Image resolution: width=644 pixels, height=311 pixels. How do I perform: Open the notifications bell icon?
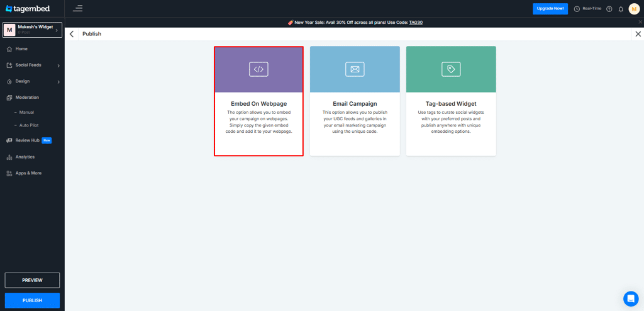click(621, 9)
